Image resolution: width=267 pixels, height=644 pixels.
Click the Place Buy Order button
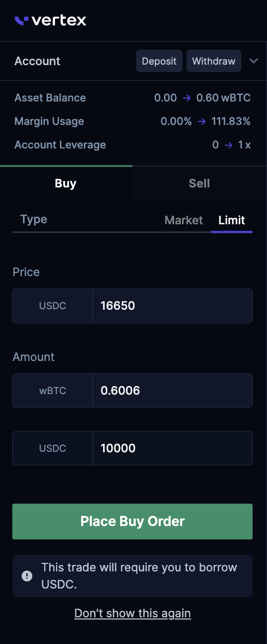tap(132, 521)
